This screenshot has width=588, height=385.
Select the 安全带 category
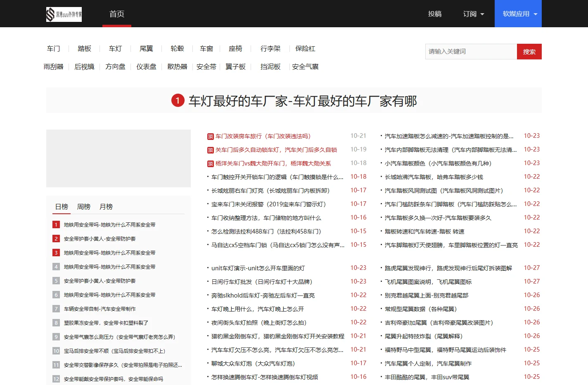click(x=206, y=67)
